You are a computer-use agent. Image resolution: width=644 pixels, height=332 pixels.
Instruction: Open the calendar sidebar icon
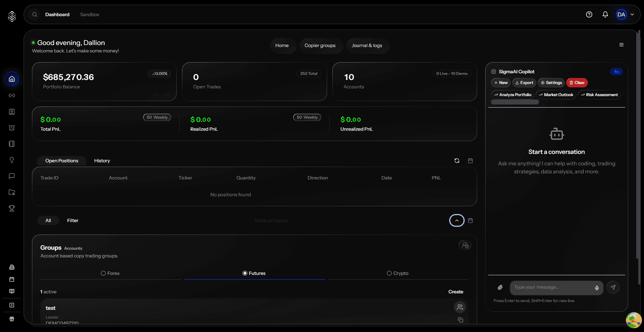pos(12,279)
